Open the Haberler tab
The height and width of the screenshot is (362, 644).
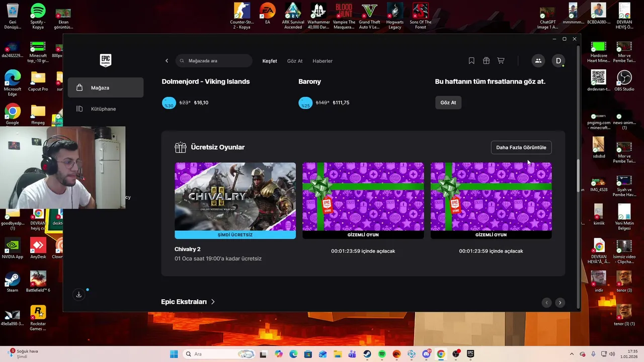point(323,61)
